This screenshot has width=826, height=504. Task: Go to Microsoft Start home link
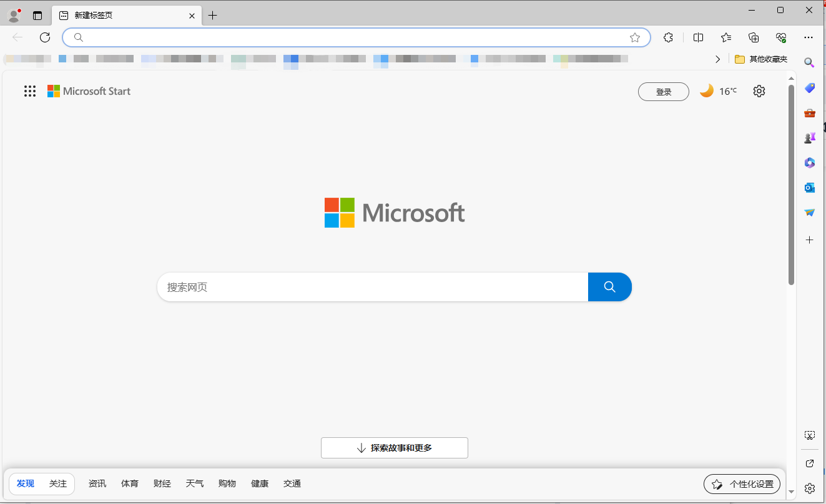(89, 91)
